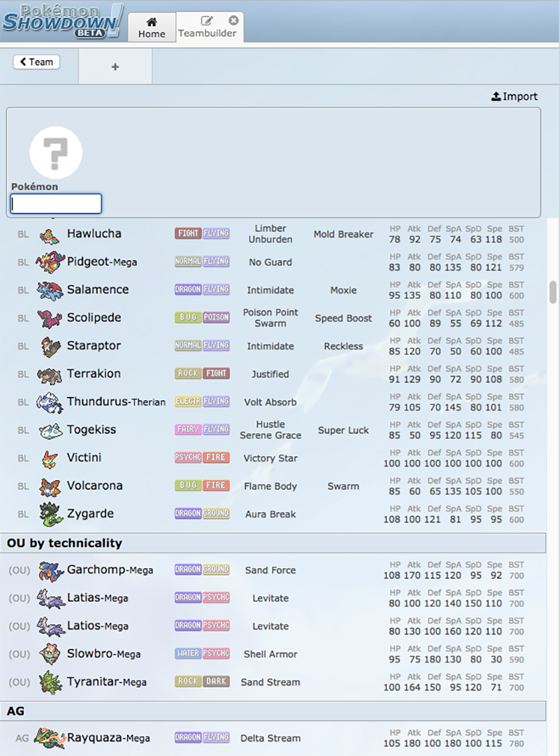Click Garchomp-Mega's 'Sand Force' ability text

(x=270, y=570)
